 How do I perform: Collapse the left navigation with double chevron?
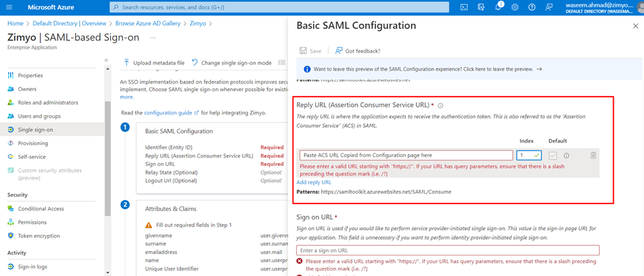tap(106, 60)
